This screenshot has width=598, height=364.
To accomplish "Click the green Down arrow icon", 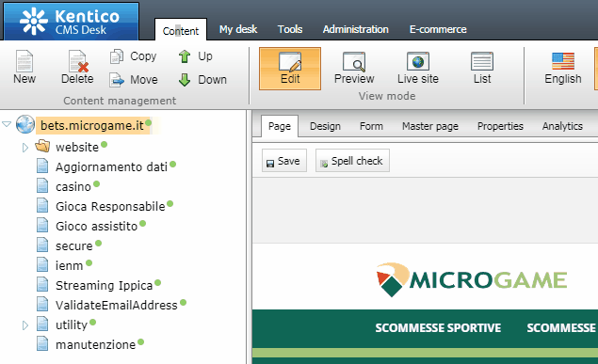I will tap(185, 80).
